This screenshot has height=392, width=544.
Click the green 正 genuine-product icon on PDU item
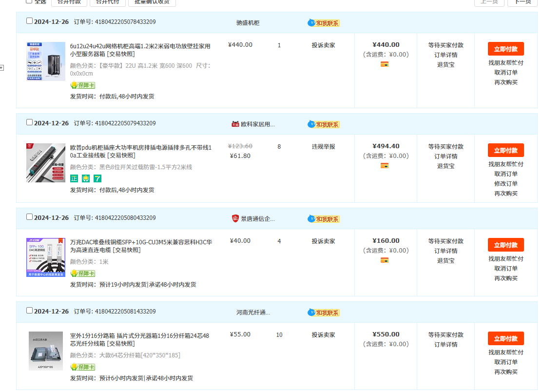click(x=74, y=178)
